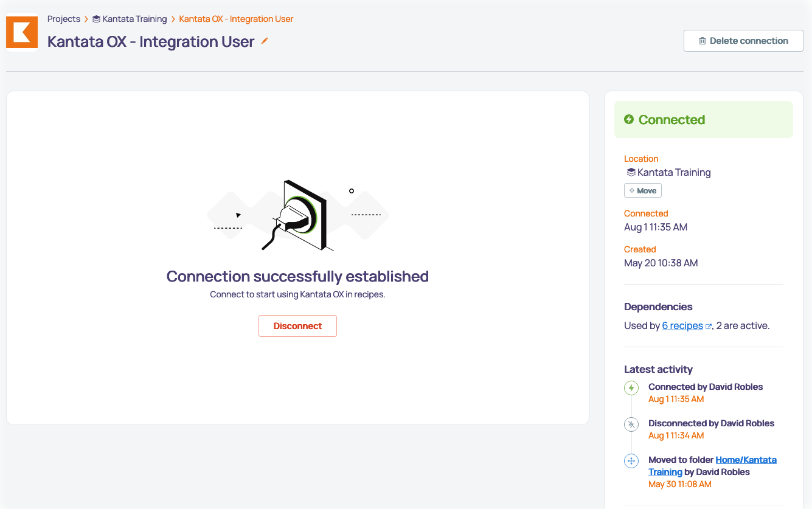Click the Move button under Location
This screenshot has width=812, height=509.
click(x=643, y=191)
